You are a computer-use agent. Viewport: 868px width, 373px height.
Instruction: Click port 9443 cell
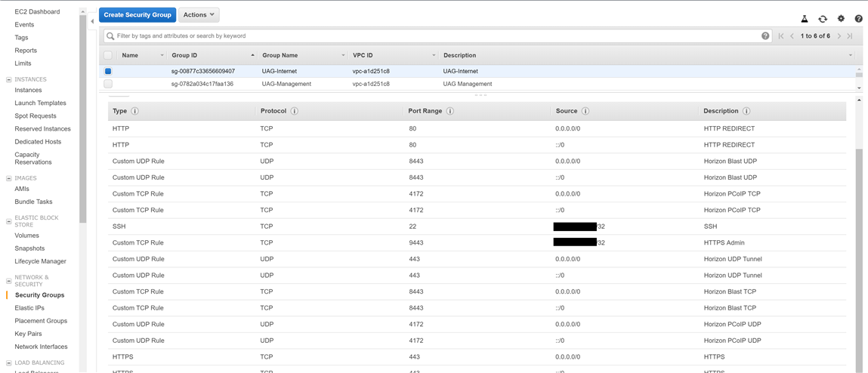coord(416,243)
